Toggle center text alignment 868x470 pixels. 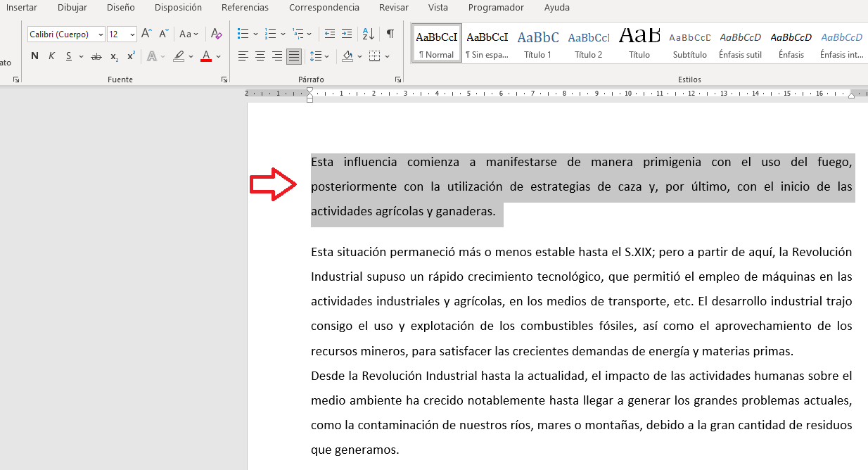coord(260,56)
